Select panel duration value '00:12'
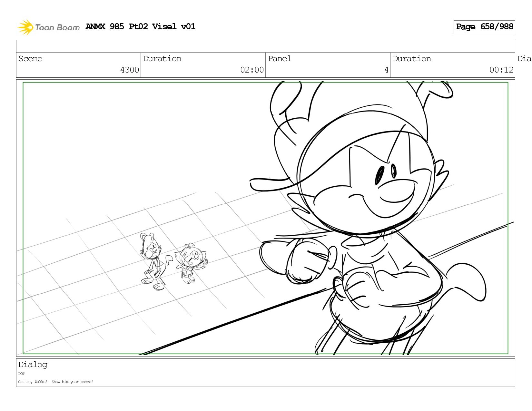Image resolution: width=532 pixels, height=411 pixels. 501,70
